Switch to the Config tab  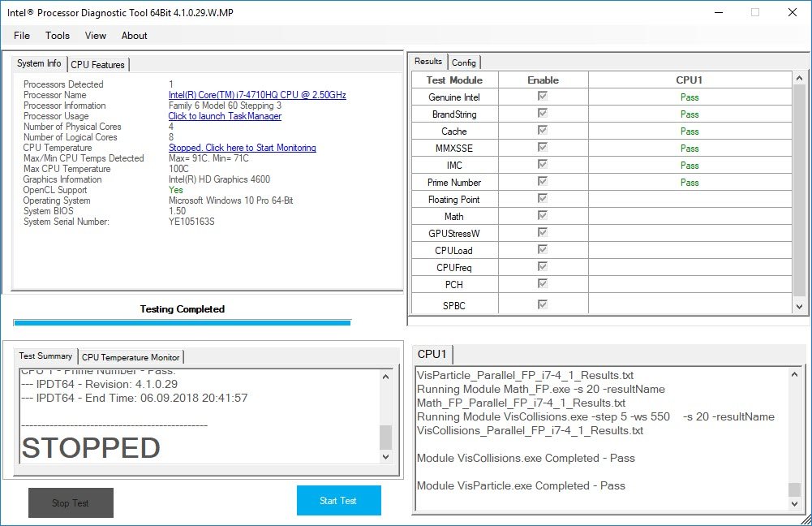[463, 63]
